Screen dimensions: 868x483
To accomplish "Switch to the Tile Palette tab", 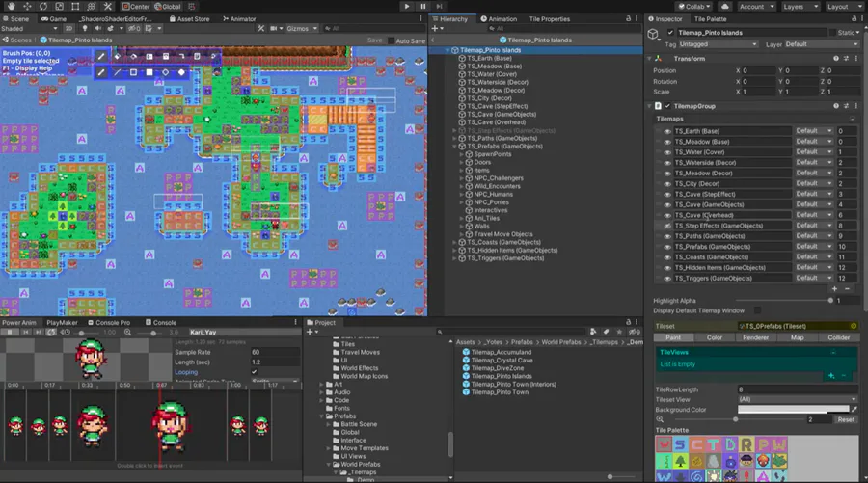I will point(710,19).
